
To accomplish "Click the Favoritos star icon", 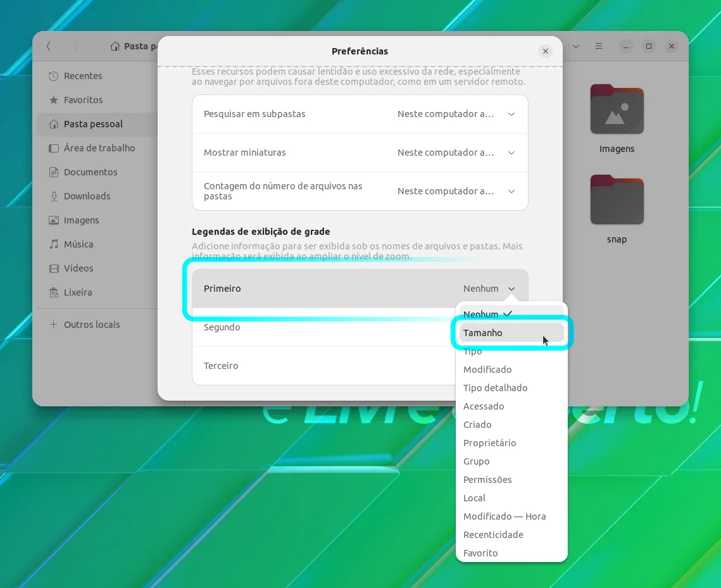I will 54,100.
